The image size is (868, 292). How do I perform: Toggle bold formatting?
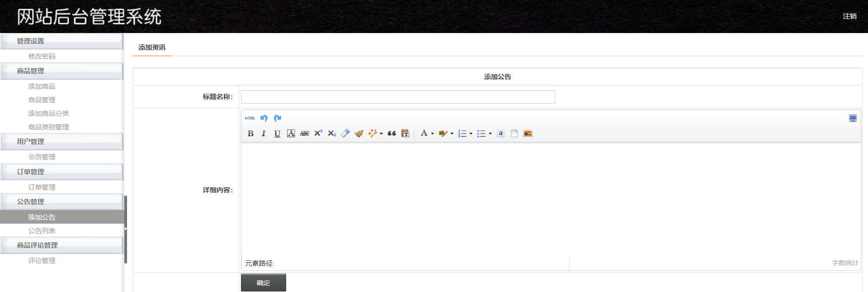[x=250, y=134]
